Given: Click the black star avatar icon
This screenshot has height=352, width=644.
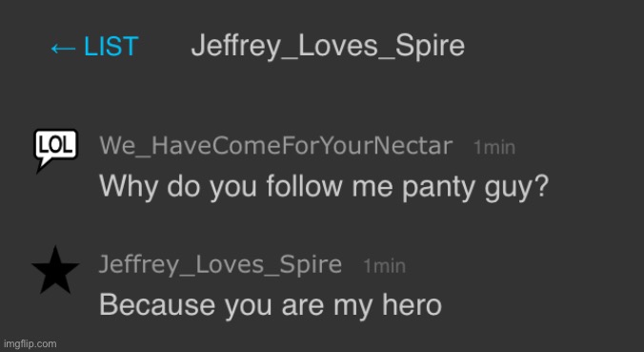Looking at the screenshot, I should (x=55, y=271).
